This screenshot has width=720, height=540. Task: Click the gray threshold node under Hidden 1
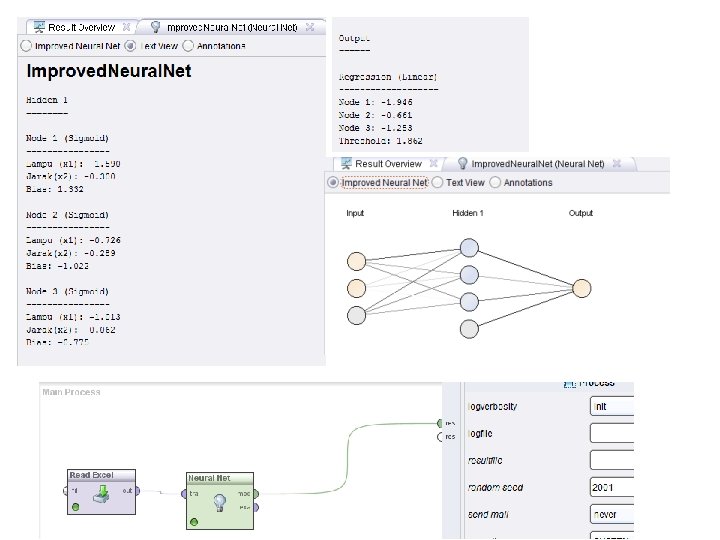[469, 329]
